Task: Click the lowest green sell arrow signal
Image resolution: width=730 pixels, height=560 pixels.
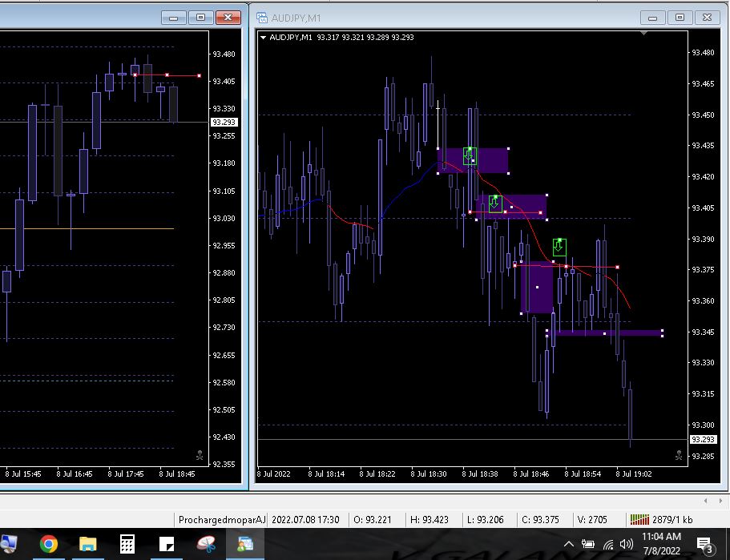Action: click(x=559, y=248)
